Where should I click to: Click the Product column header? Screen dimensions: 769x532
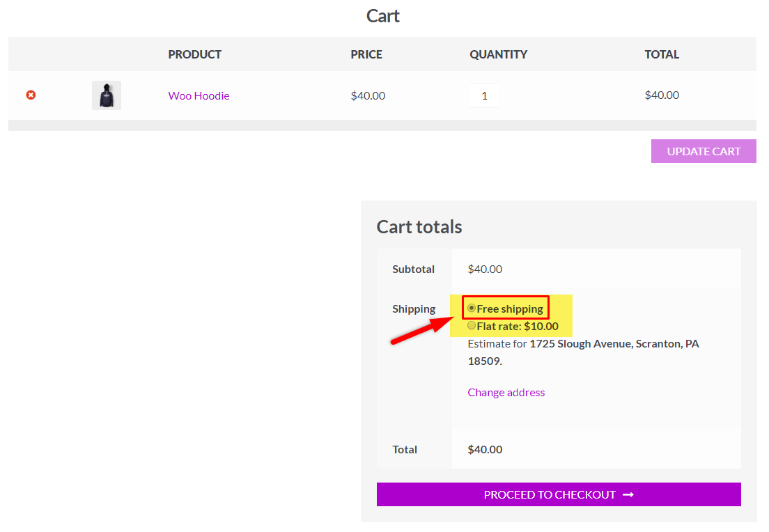pos(194,54)
